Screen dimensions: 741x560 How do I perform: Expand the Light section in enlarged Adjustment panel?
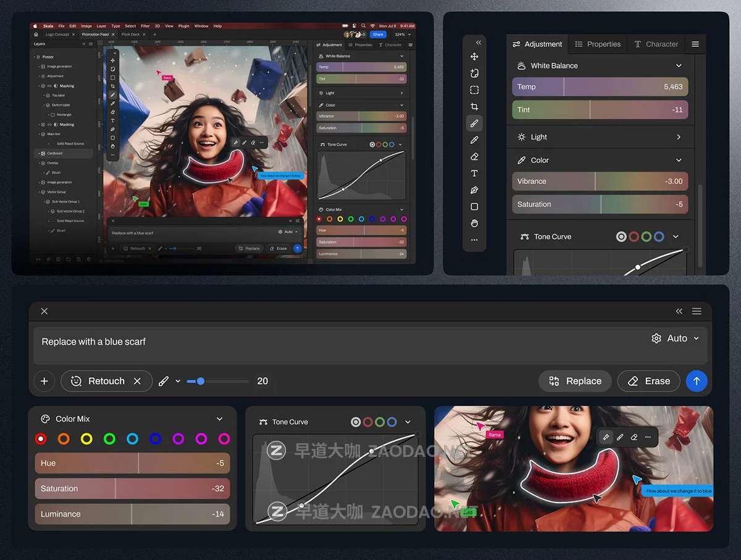[678, 137]
